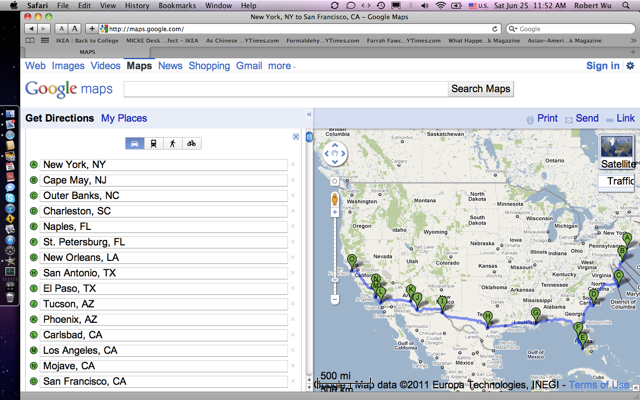640x400 pixels.
Task: Remove the New York, NY destination
Action: [x=293, y=165]
